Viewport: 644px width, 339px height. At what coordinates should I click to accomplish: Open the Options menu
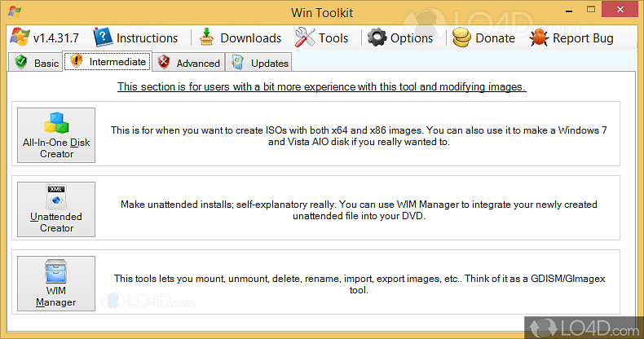click(400, 37)
